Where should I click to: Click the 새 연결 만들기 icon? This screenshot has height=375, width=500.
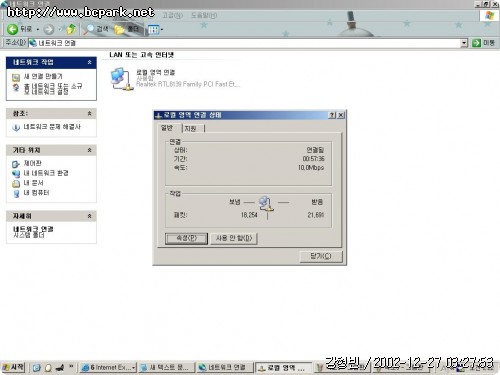click(x=16, y=77)
